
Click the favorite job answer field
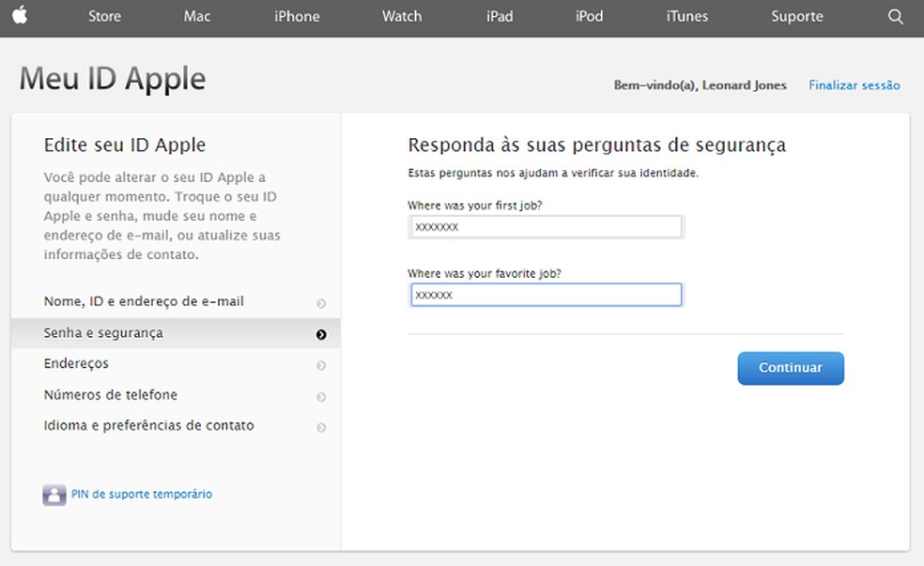[x=545, y=294]
